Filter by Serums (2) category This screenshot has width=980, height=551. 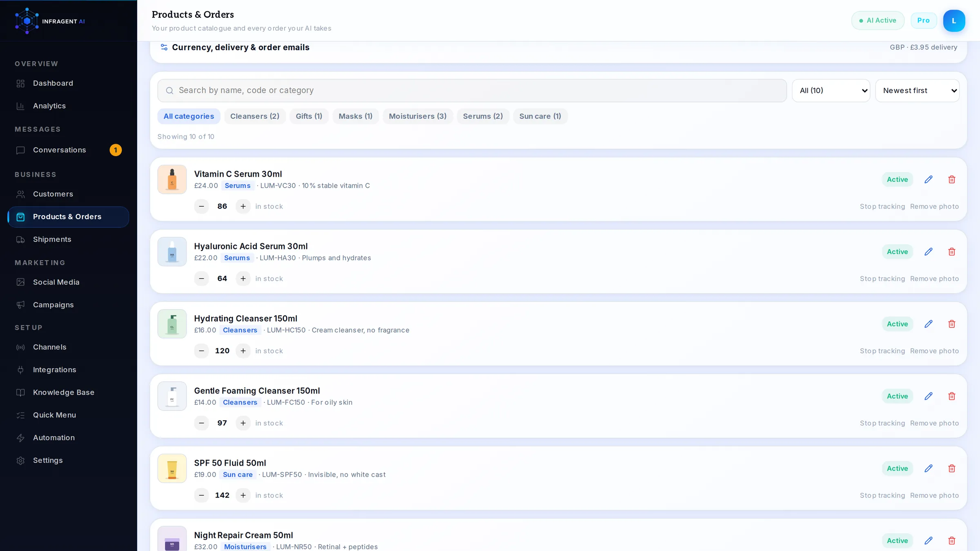(x=483, y=116)
